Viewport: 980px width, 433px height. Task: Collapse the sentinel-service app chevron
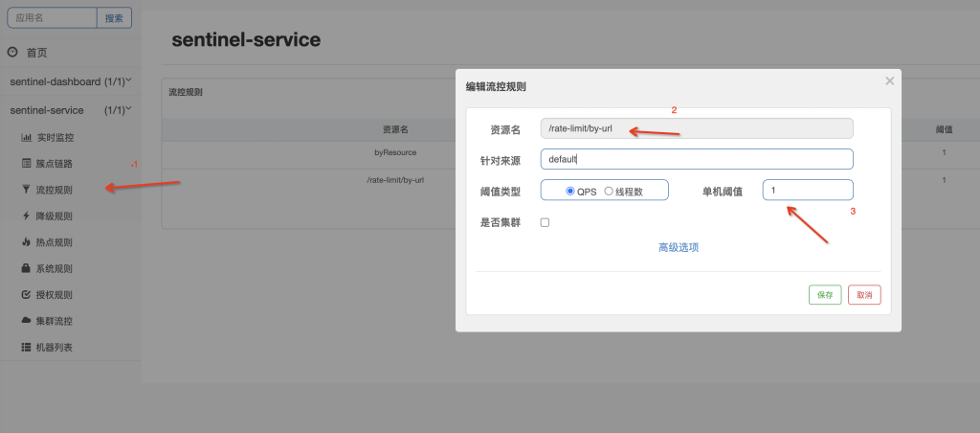(x=129, y=109)
